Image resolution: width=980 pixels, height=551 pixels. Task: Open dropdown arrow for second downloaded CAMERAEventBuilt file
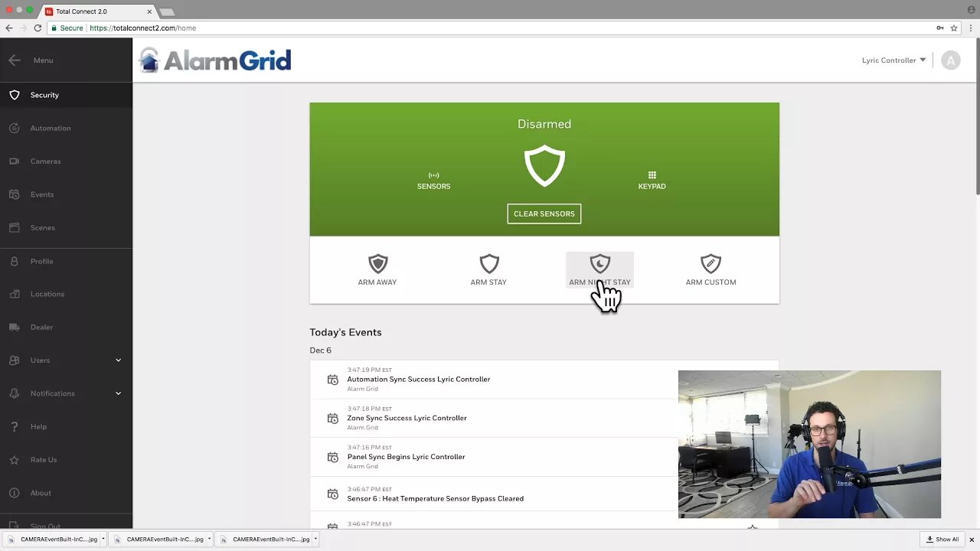209,539
